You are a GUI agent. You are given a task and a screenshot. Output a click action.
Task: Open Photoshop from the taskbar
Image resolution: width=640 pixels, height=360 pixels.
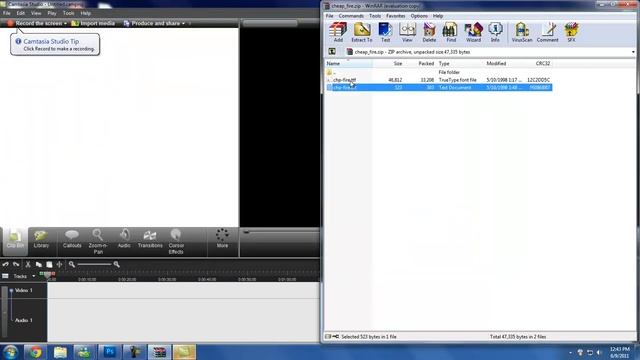(x=109, y=352)
